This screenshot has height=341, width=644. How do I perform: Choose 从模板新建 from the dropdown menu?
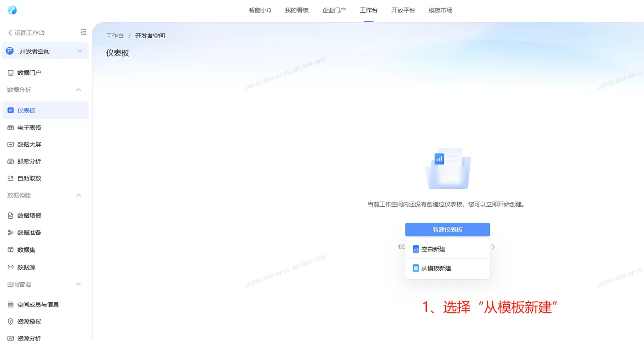pyautogui.click(x=448, y=268)
